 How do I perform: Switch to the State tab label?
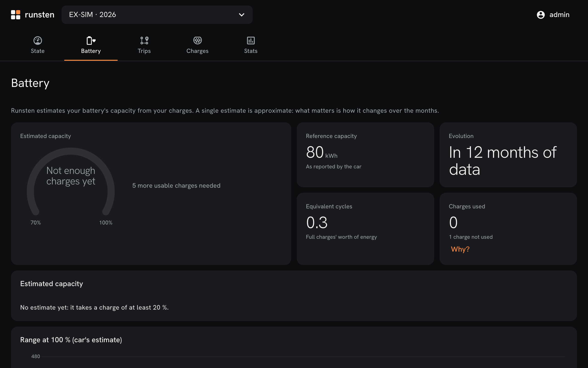click(x=38, y=51)
